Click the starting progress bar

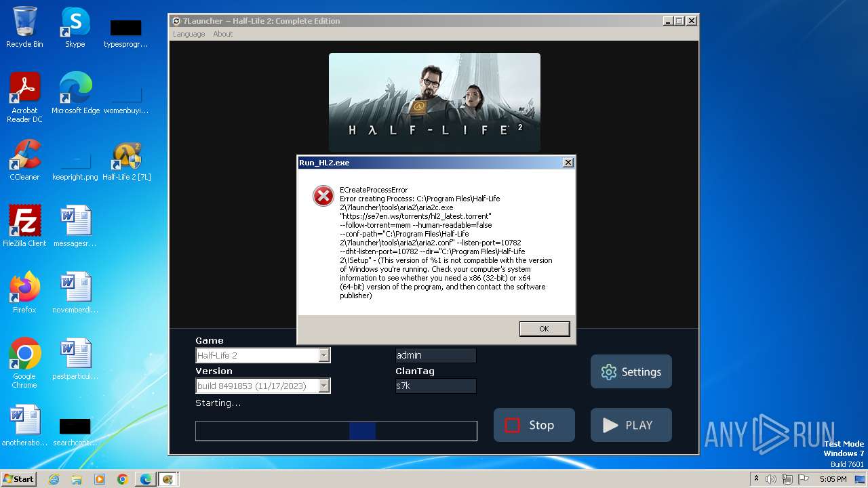[336, 431]
